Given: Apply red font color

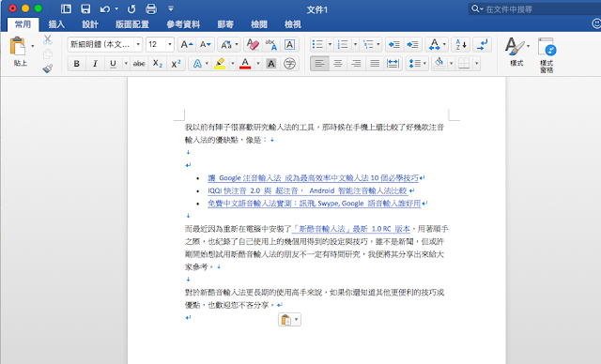Looking at the screenshot, I should [x=245, y=64].
